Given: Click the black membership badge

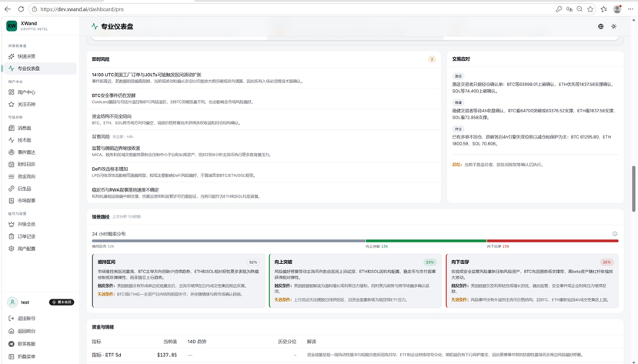Looking at the screenshot, I should [62, 302].
